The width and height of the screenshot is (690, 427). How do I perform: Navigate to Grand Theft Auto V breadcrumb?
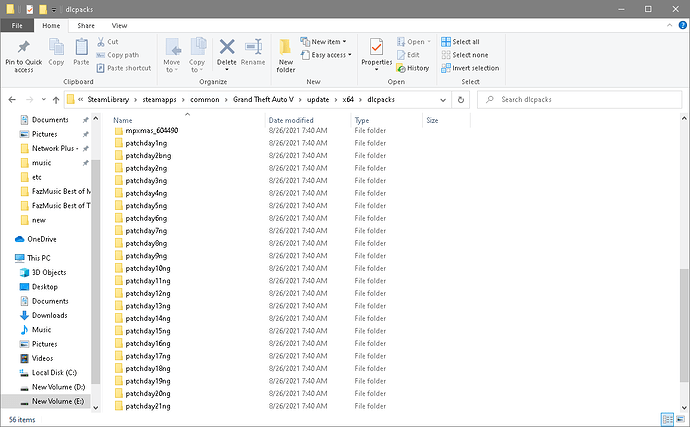(x=263, y=100)
